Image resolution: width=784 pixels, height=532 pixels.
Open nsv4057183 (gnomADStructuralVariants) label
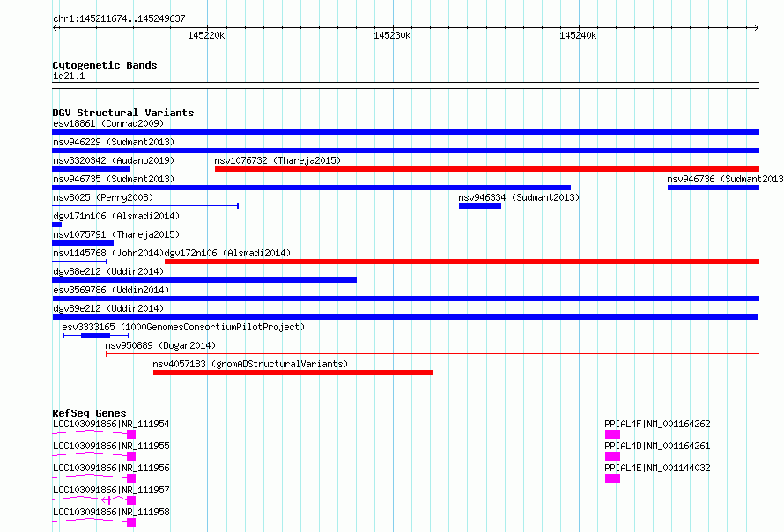tap(250, 364)
